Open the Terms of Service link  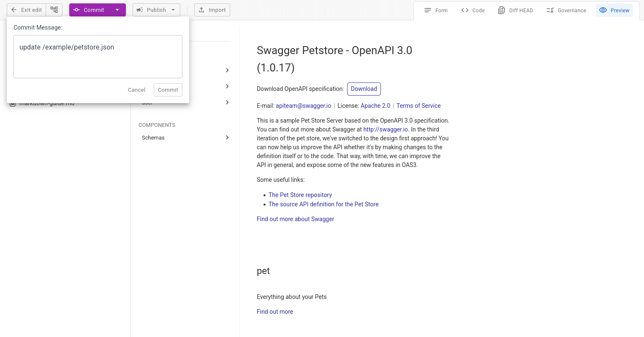point(418,106)
